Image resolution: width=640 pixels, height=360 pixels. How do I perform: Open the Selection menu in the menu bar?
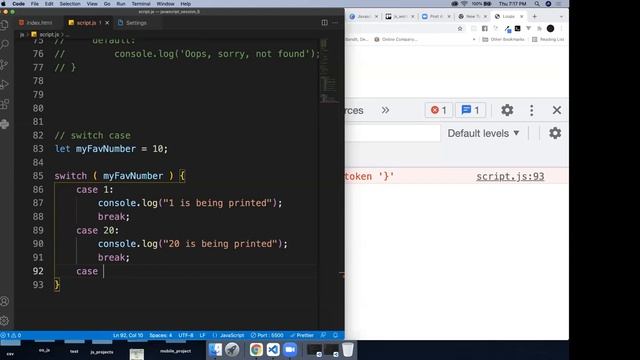pyautogui.click(x=70, y=4)
